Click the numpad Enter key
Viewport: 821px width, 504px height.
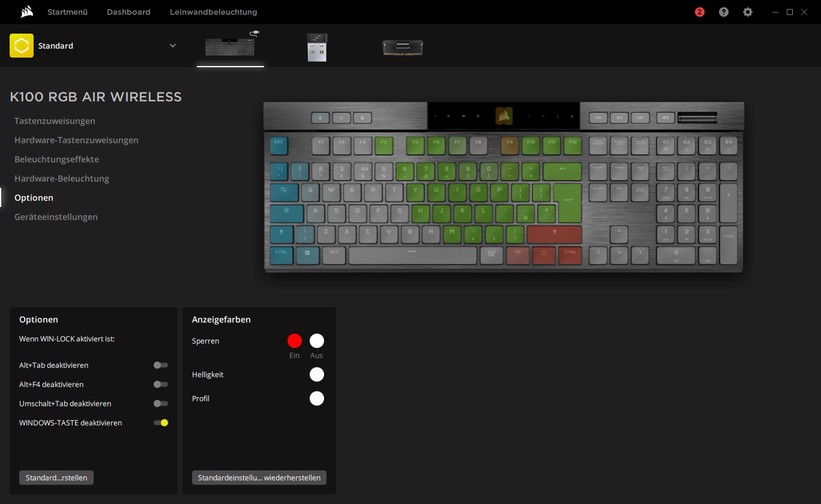coord(729,245)
